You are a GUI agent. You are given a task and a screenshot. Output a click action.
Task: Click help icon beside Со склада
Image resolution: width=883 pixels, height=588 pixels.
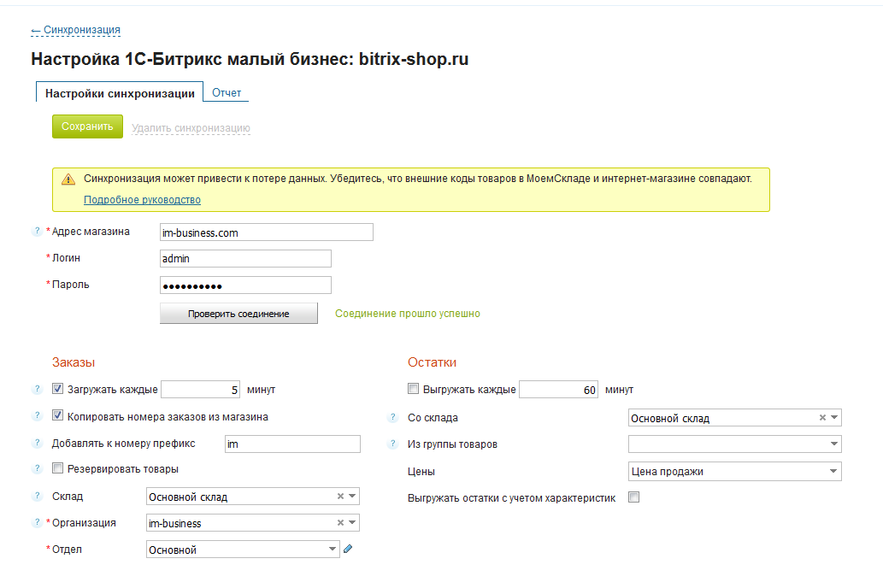point(393,417)
